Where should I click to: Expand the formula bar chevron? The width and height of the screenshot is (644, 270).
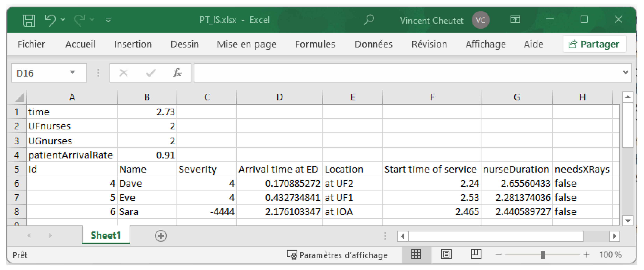(x=626, y=73)
